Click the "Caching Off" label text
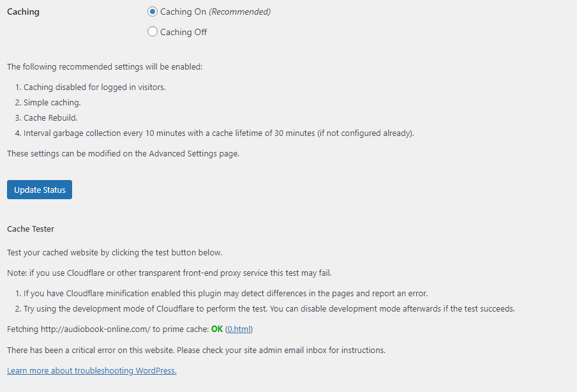The image size is (577, 392). pos(183,32)
